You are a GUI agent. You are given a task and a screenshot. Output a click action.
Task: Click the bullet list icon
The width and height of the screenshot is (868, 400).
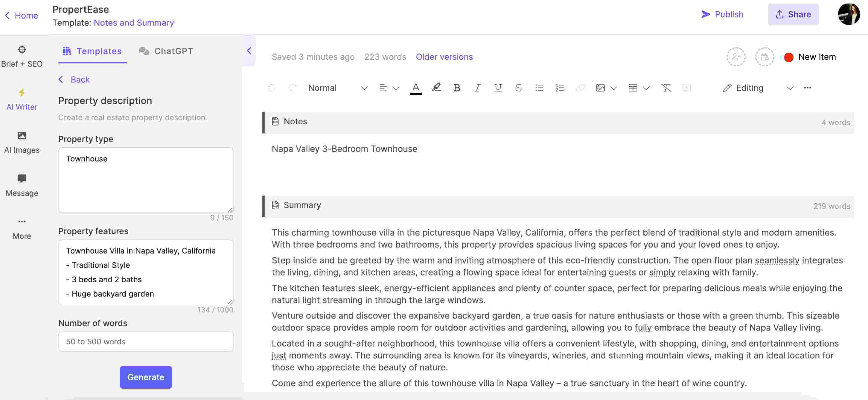pos(539,87)
